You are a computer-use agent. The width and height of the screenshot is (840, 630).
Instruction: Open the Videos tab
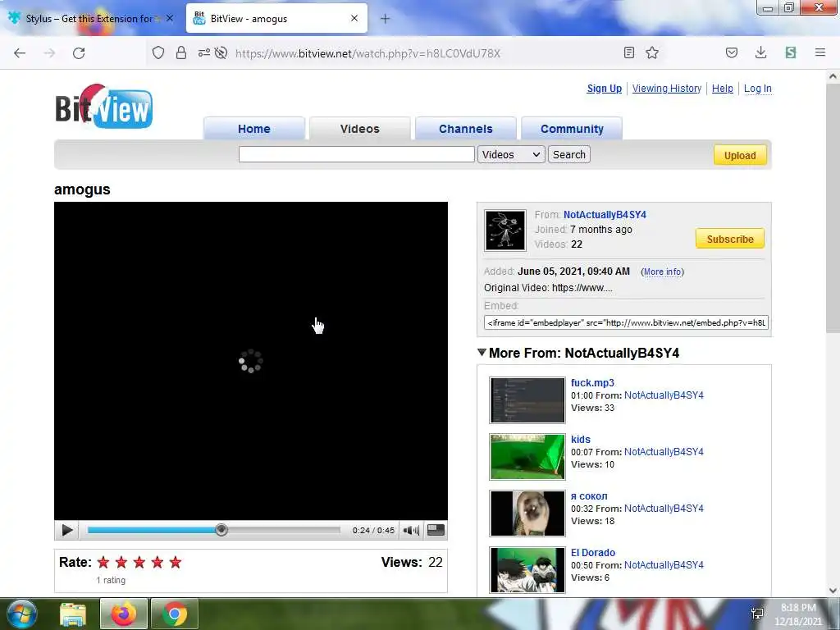pyautogui.click(x=360, y=129)
